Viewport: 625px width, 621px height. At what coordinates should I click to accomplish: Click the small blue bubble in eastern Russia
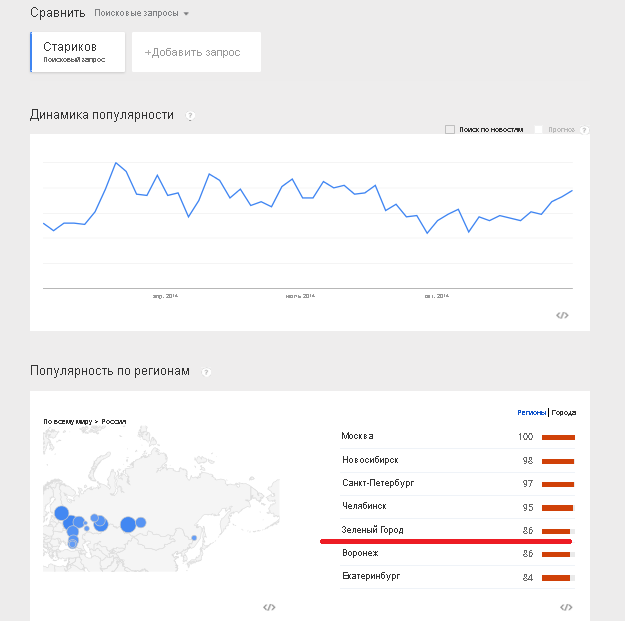pos(194,538)
